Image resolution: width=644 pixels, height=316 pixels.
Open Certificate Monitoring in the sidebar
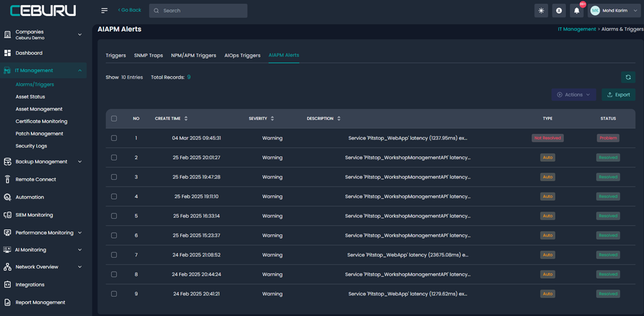(x=42, y=122)
